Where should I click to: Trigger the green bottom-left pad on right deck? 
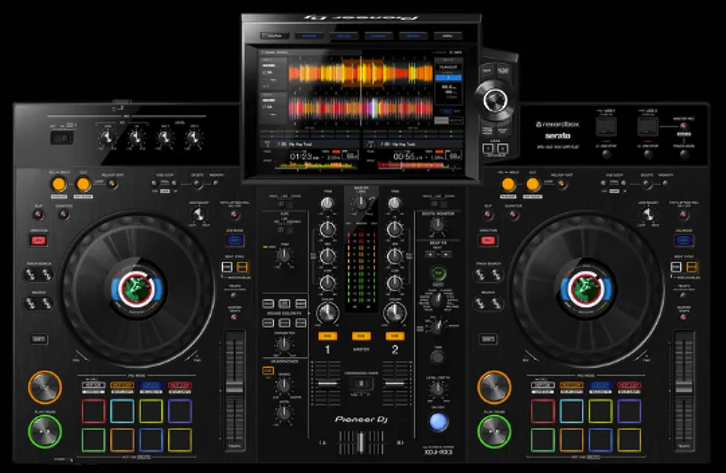[x=543, y=440]
